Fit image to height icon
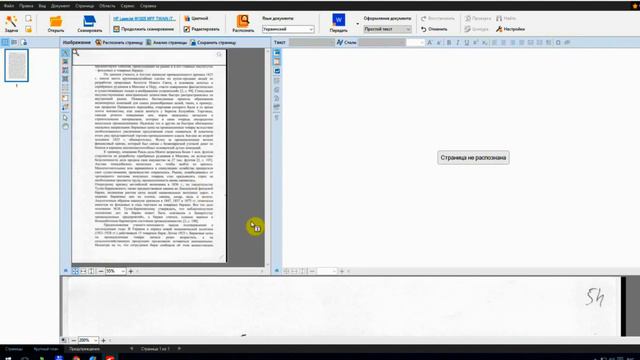Viewport: 640px width, 360px height. tap(91, 271)
